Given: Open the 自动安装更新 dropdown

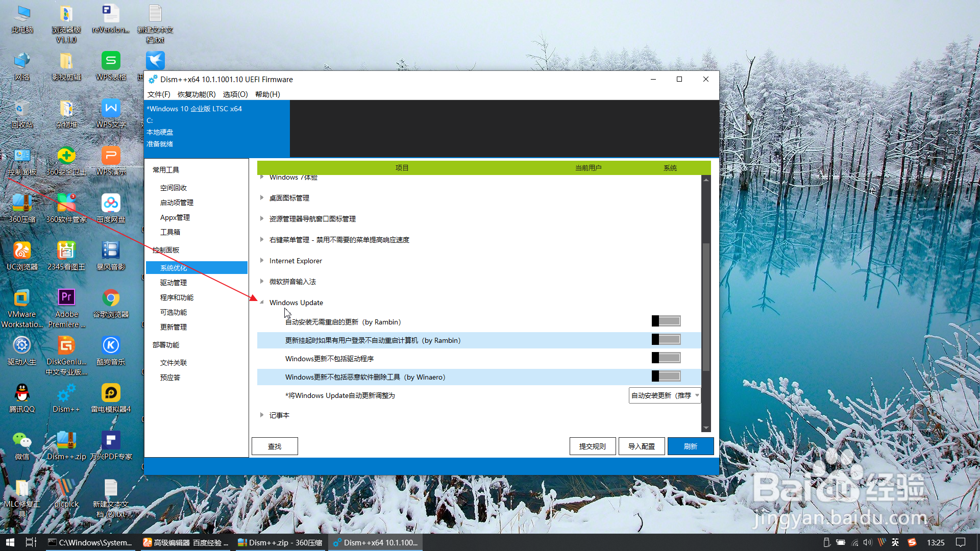Looking at the screenshot, I should tap(665, 395).
